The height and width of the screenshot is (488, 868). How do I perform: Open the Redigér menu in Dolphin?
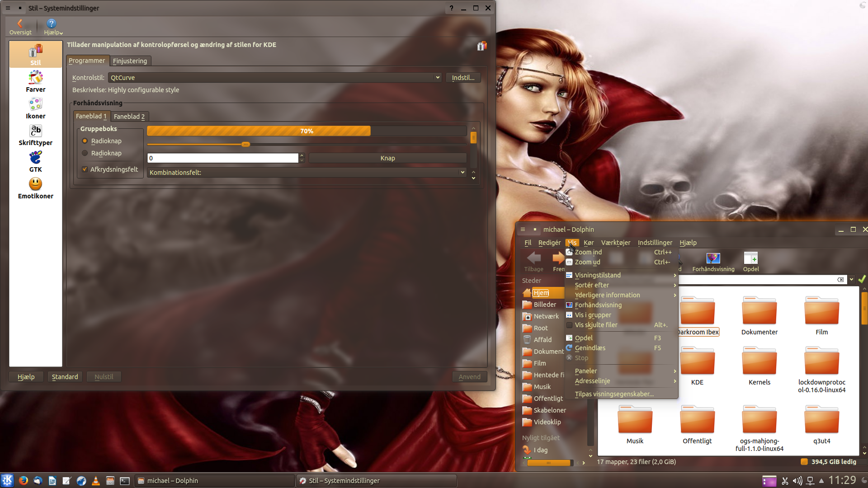[549, 243]
